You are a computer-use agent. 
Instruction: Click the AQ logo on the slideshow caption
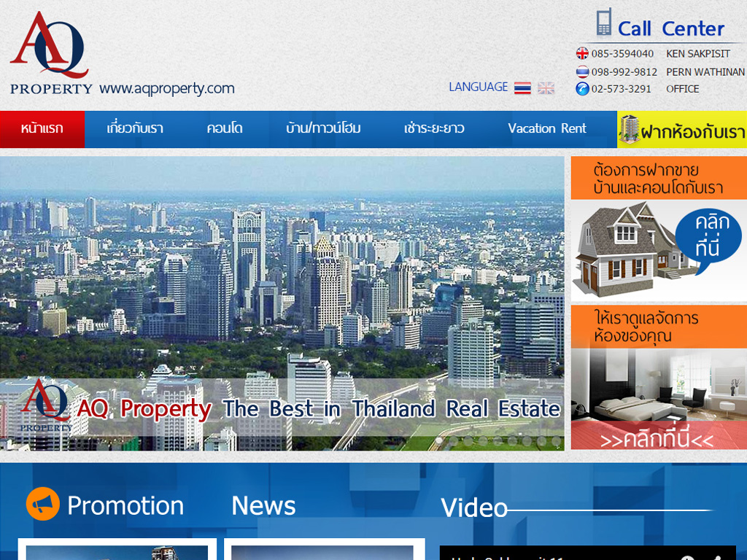(x=45, y=405)
